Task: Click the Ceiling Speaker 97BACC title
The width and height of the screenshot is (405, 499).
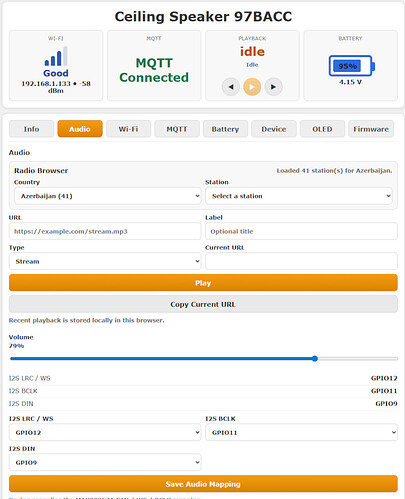Action: 203,16
